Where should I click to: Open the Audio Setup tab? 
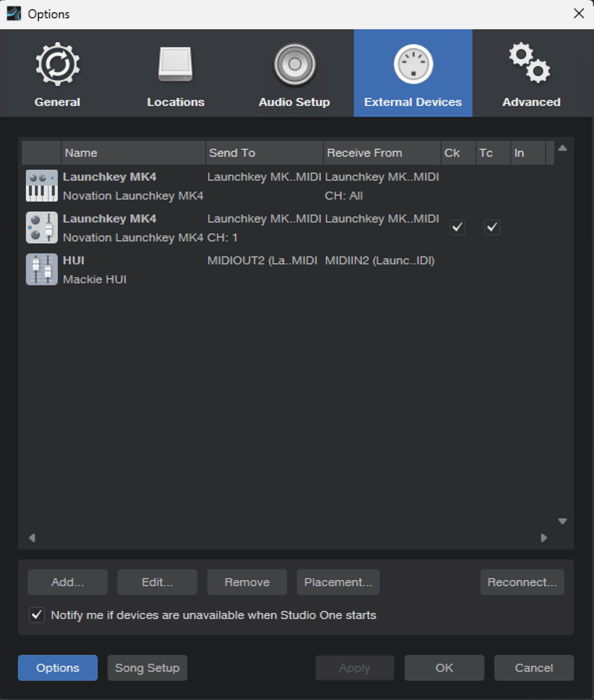click(x=294, y=73)
